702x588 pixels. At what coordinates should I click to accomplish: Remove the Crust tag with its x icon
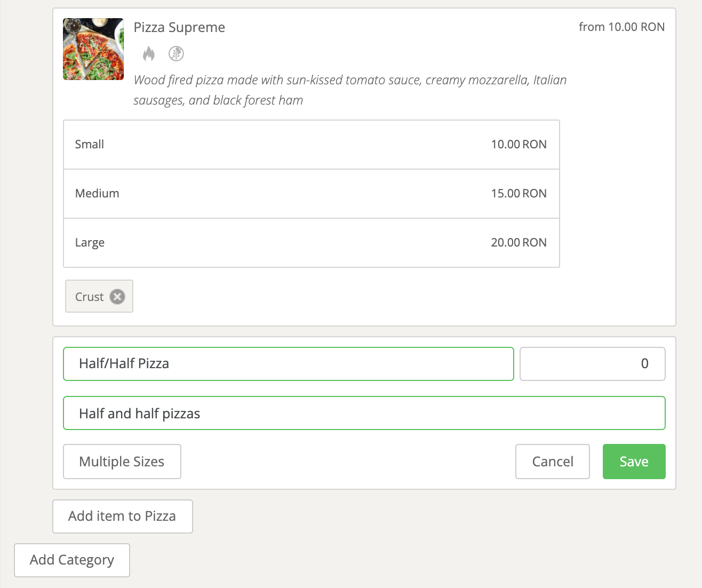click(117, 297)
